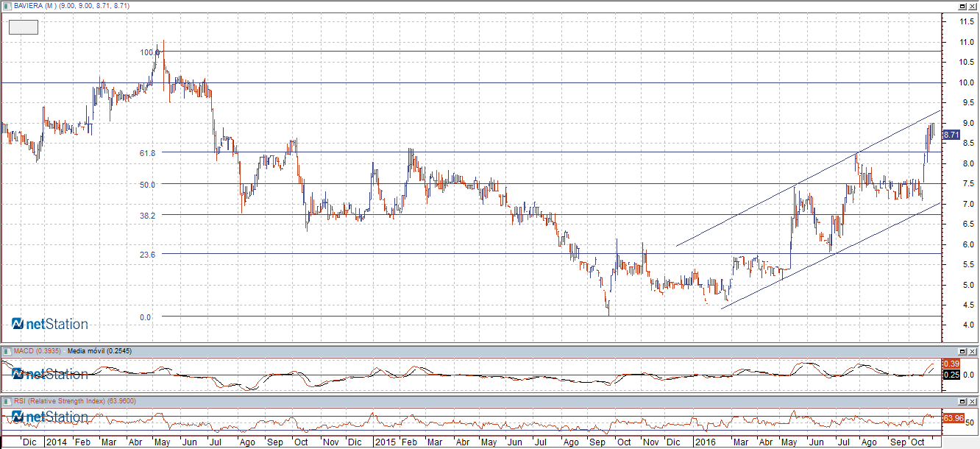Click the 7.0 price axis label
Screen dimensions: 980x449
click(x=969, y=203)
